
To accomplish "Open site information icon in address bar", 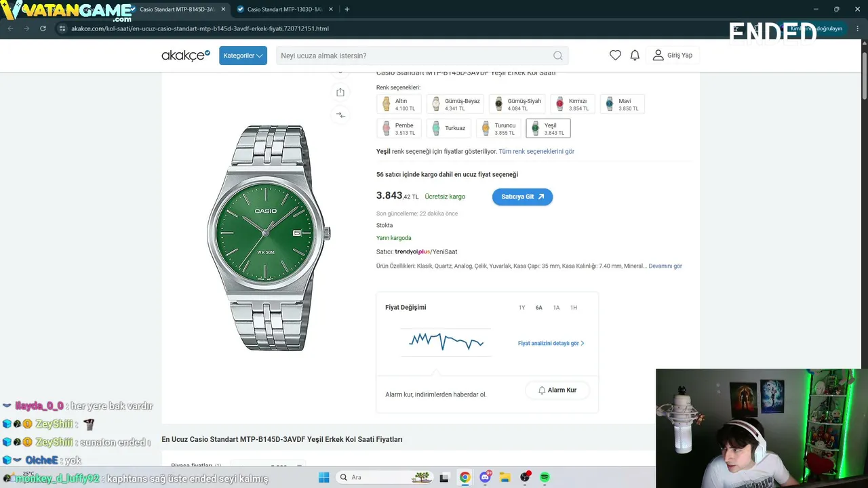I will [62, 28].
